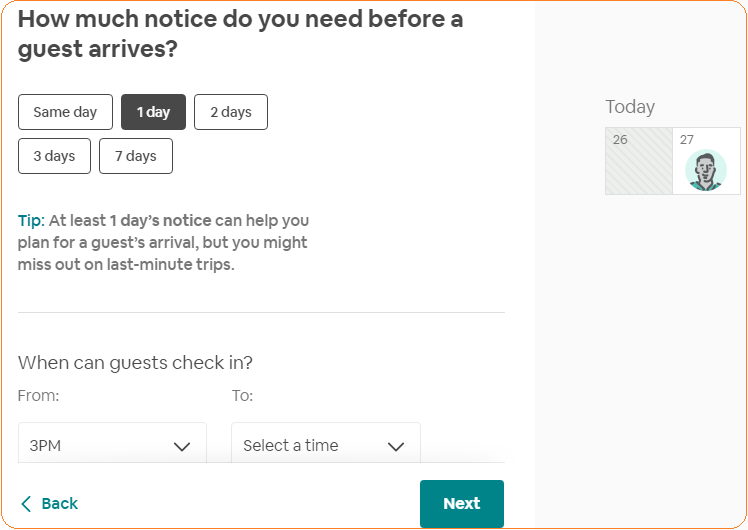
Task: Click the Today label above the calendar
Action: click(x=630, y=107)
